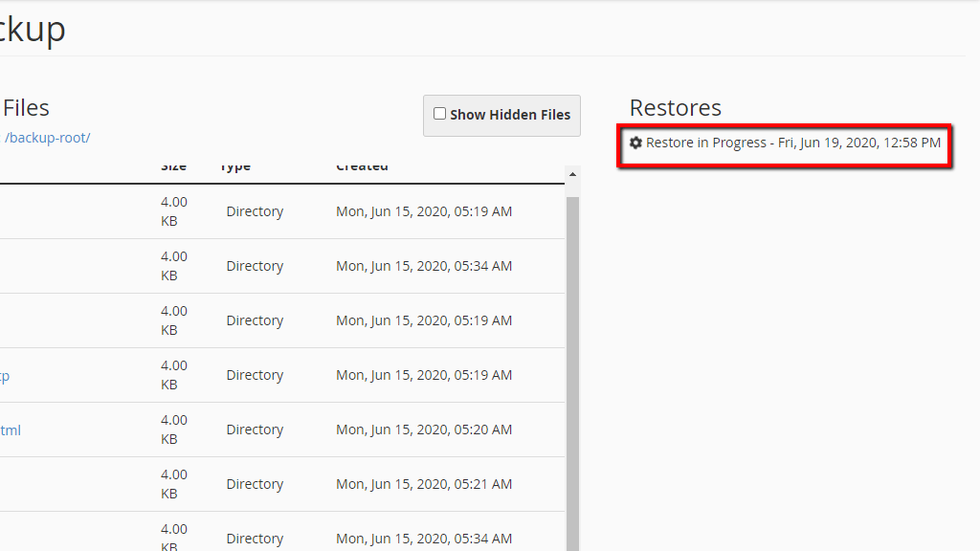Select the date Mon, Jun 15, 2020, 05:21 AM
The height and width of the screenshot is (551, 980).
(x=424, y=484)
